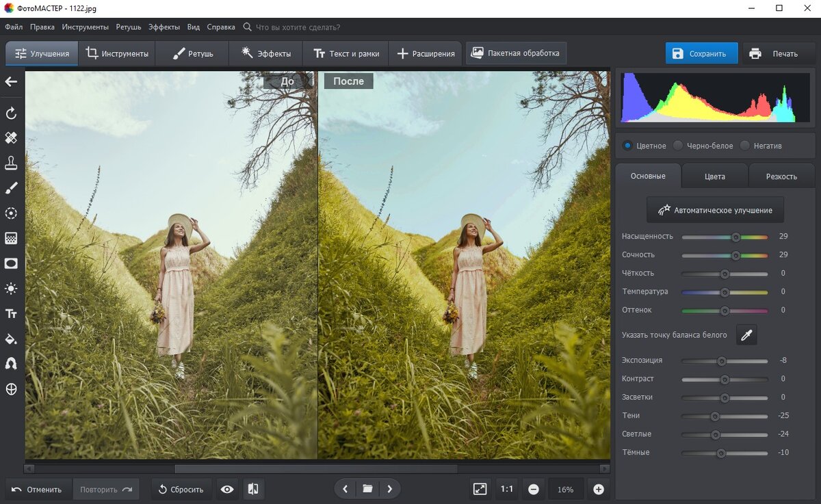This screenshot has height=504, width=821.
Task: Click the fit-to-screen icon
Action: (x=480, y=489)
